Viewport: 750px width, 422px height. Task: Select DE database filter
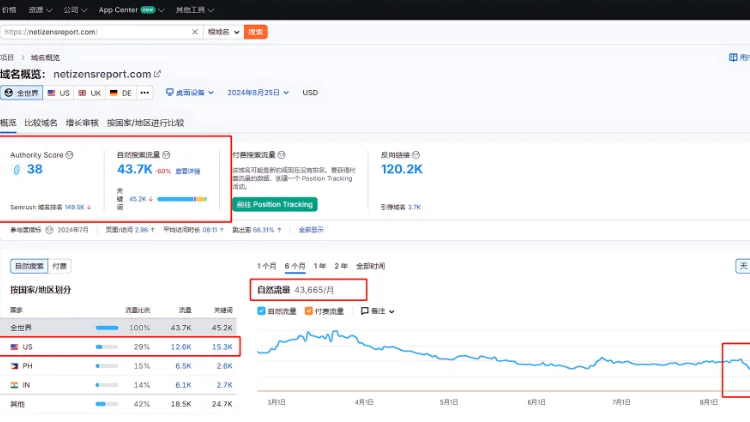pyautogui.click(x=121, y=93)
